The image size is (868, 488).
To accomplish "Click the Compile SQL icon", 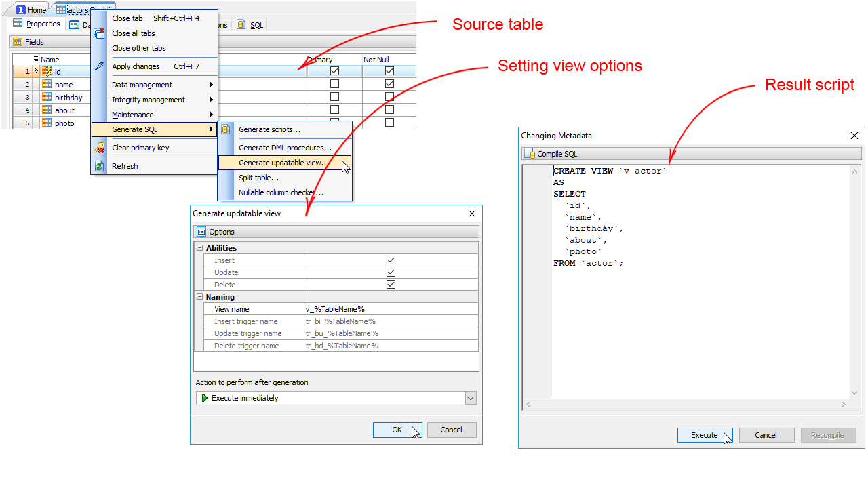I will click(x=530, y=154).
